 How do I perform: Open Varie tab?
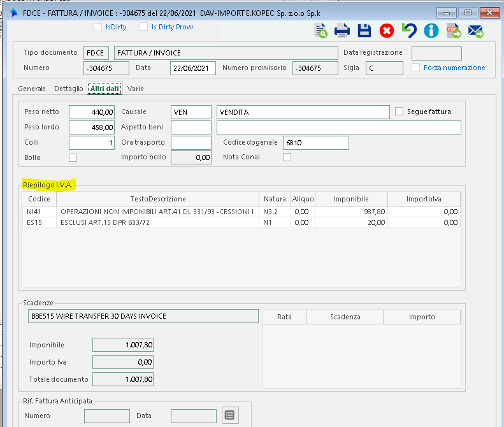tap(135, 89)
